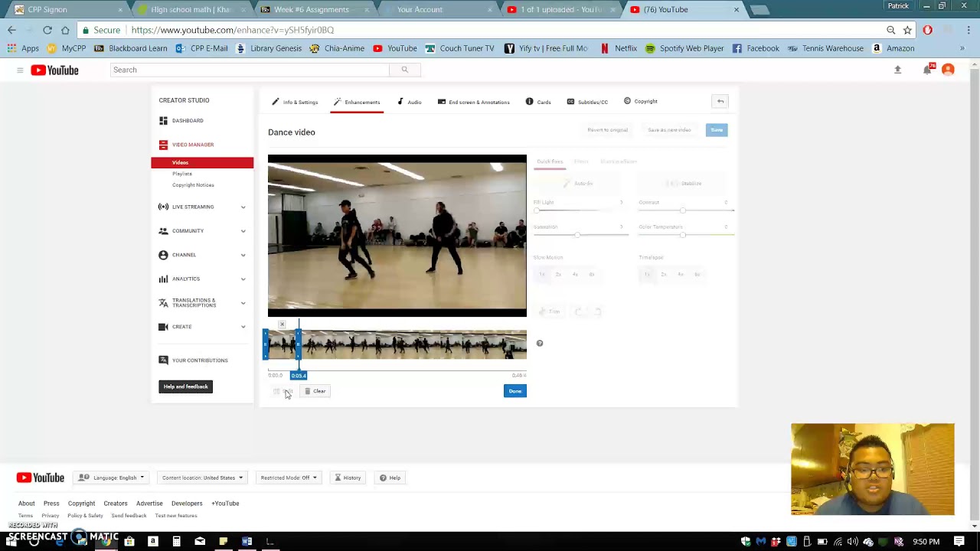Screen dimensions: 980x551
Task: Click the trim timeline filmstrip
Action: pos(397,344)
